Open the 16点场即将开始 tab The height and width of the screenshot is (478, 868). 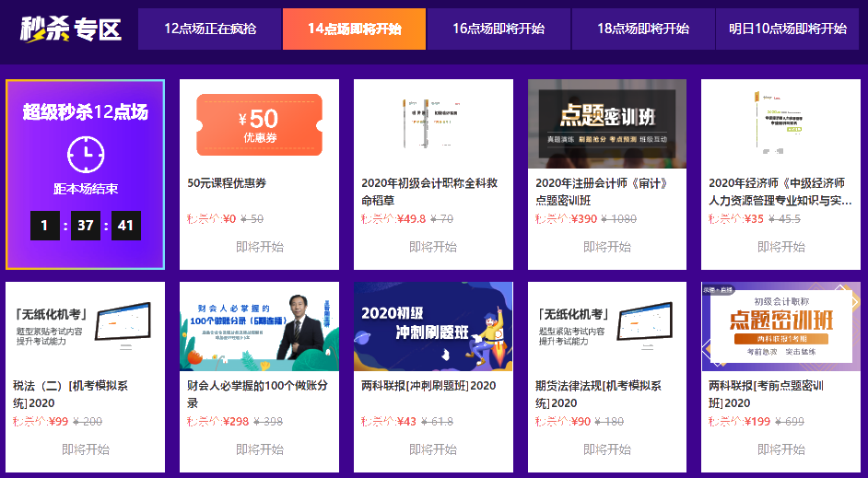(x=499, y=29)
